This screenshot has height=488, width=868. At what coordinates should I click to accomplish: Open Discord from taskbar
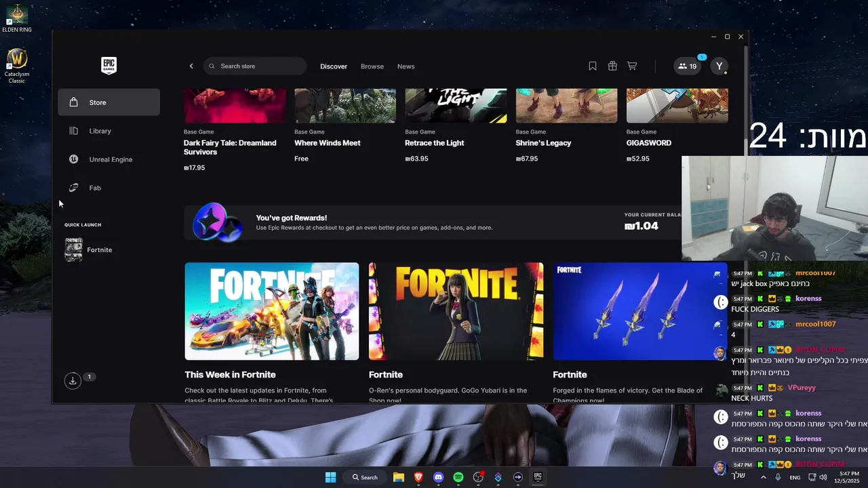[438, 477]
